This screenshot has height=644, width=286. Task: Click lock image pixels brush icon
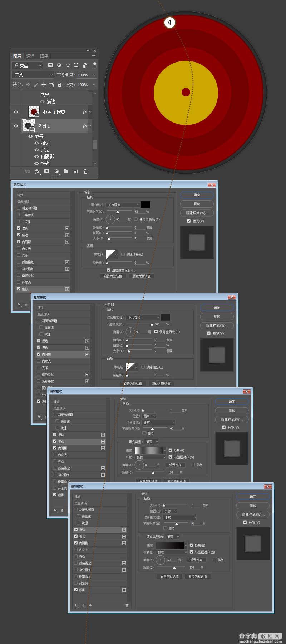[36, 85]
